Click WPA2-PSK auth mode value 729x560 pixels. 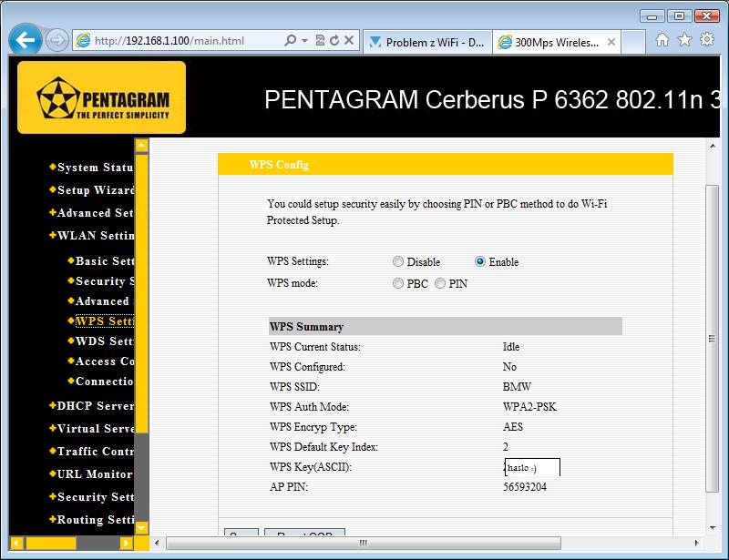529,407
